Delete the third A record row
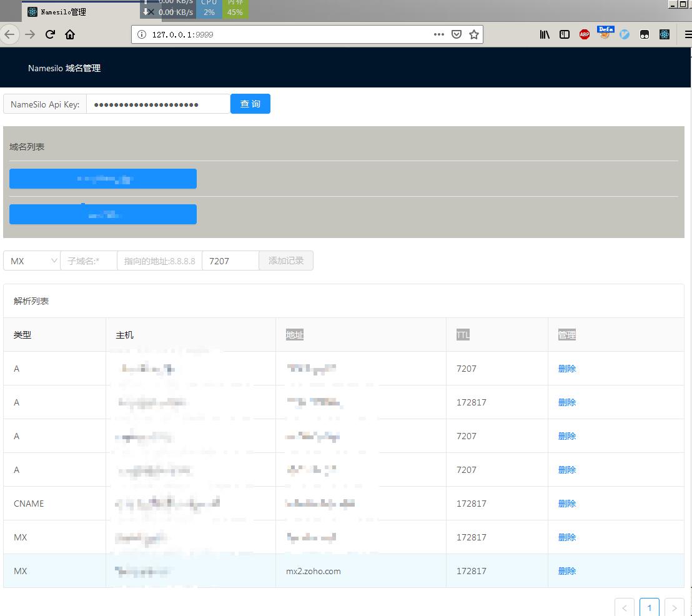Image resolution: width=692 pixels, height=616 pixels. click(x=566, y=436)
